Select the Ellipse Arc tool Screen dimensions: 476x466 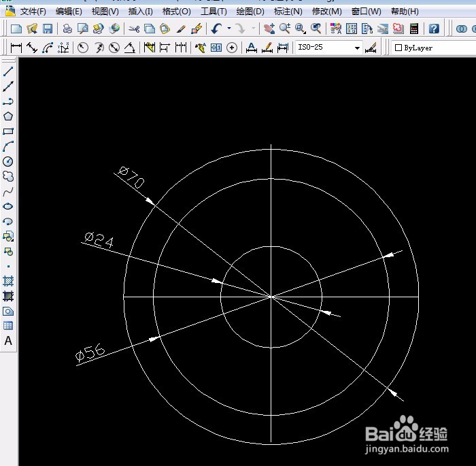coord(8,221)
